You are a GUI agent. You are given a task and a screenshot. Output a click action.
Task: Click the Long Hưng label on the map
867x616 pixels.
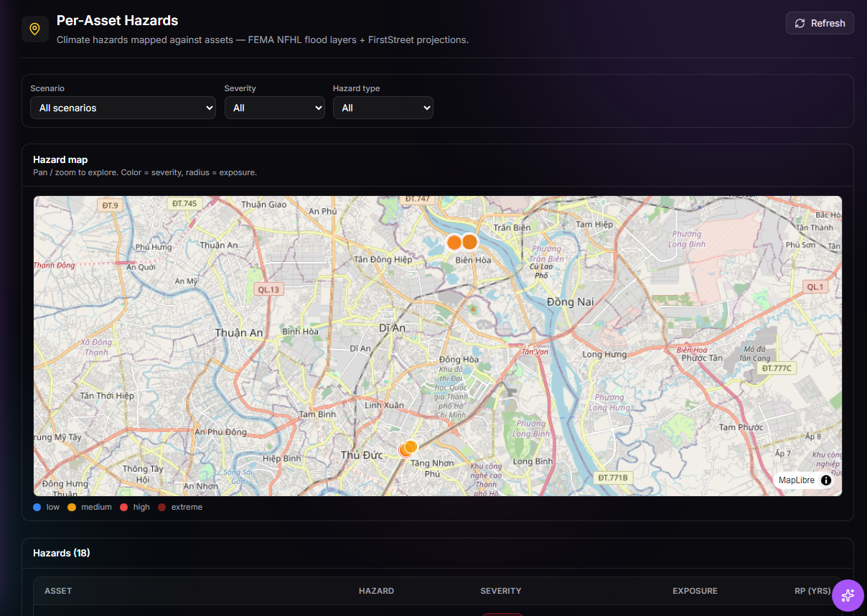[x=604, y=354]
